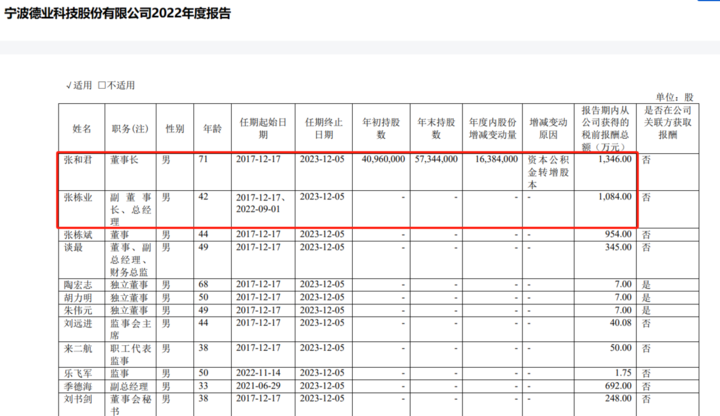Click the 2022-11-14 start date

tap(258, 373)
